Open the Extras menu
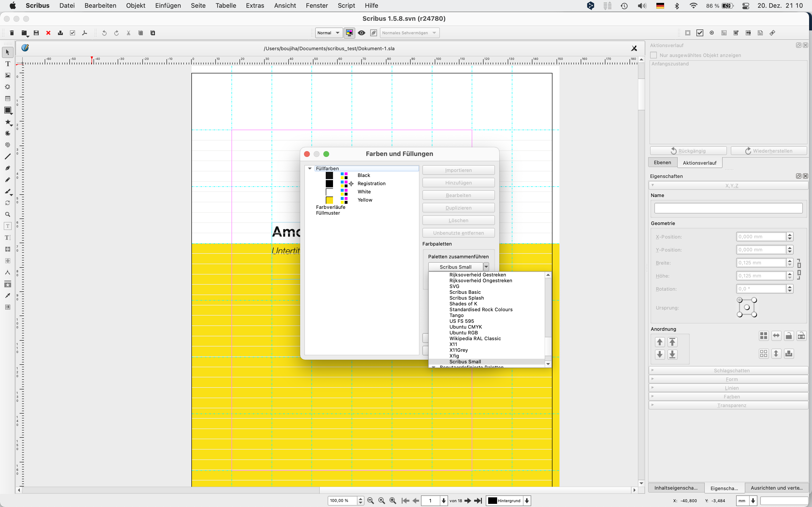The image size is (812, 507). [255, 5]
